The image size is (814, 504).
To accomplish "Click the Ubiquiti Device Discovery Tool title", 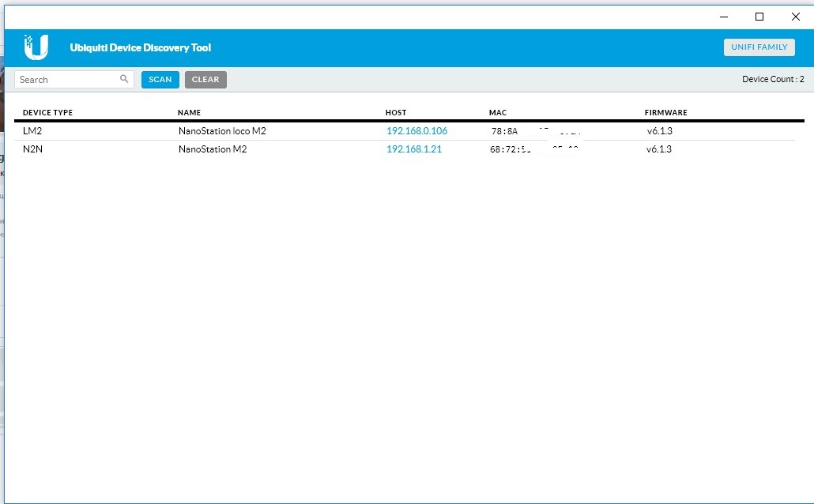I will pyautogui.click(x=140, y=47).
